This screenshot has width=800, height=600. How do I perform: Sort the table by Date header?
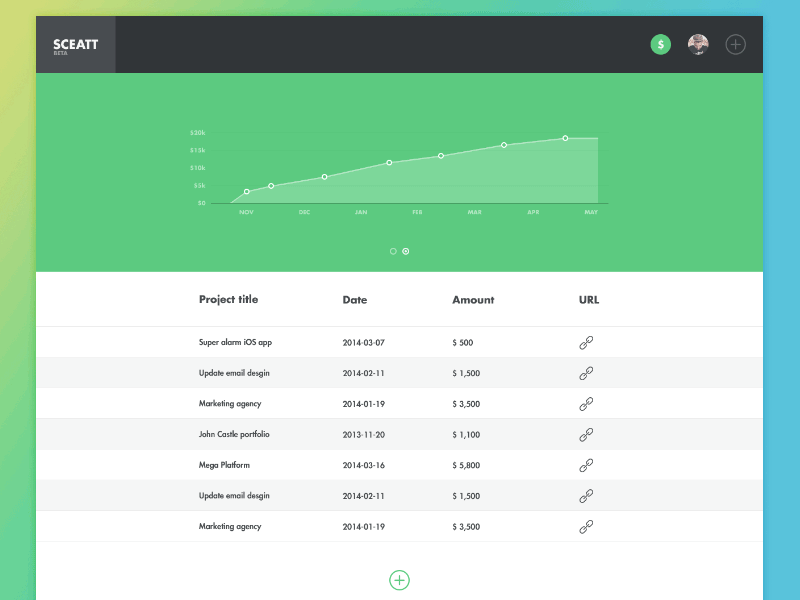click(x=353, y=299)
